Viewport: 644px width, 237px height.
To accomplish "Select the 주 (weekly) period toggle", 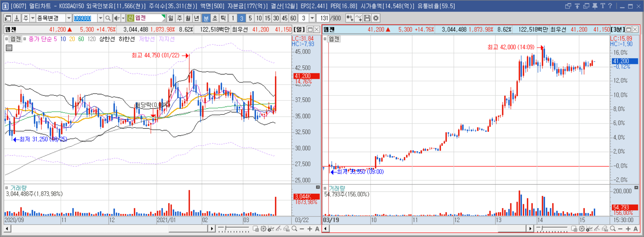I will [x=179, y=18].
